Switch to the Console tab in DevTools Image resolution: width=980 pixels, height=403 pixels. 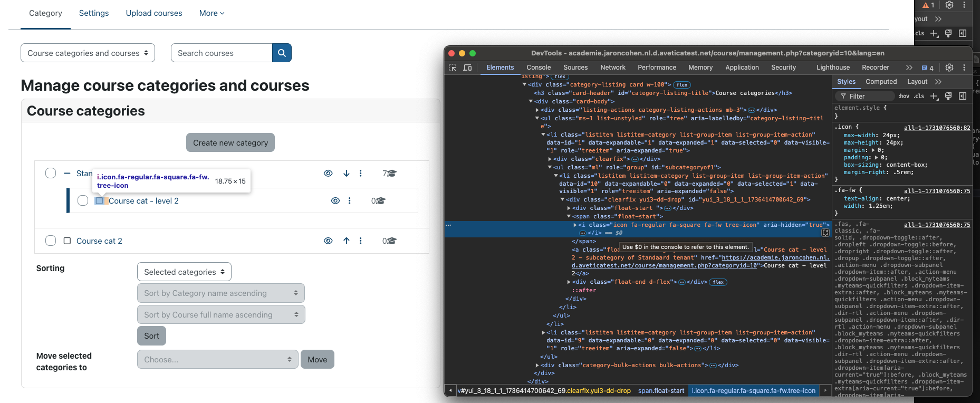click(539, 68)
